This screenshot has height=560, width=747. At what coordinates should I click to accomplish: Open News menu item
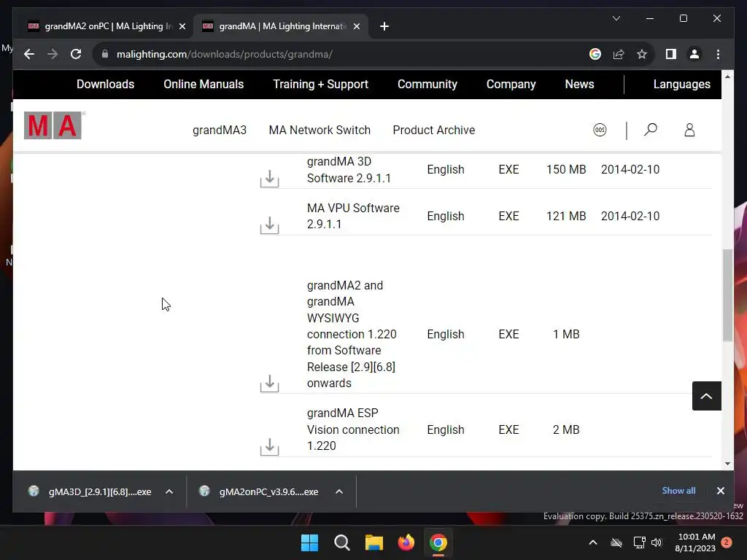click(579, 85)
